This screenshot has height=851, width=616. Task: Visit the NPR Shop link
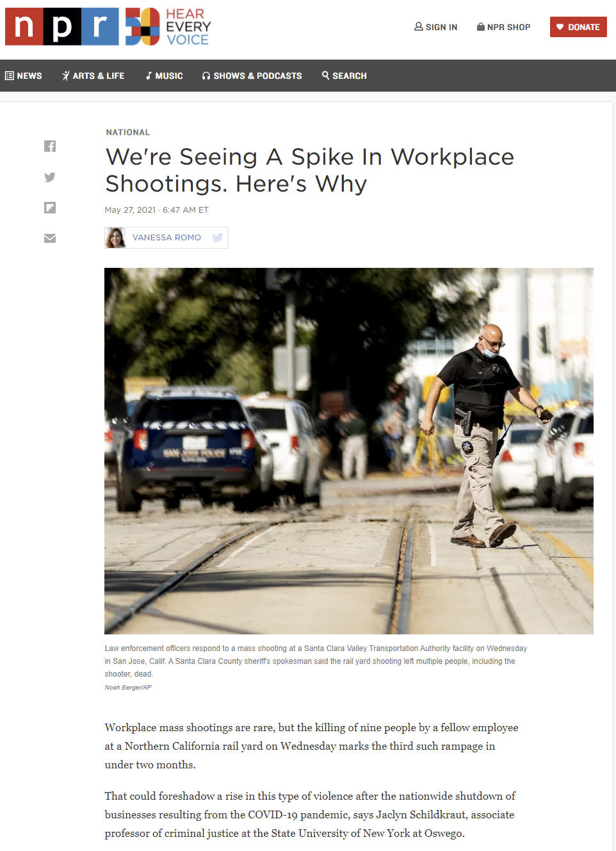click(503, 27)
